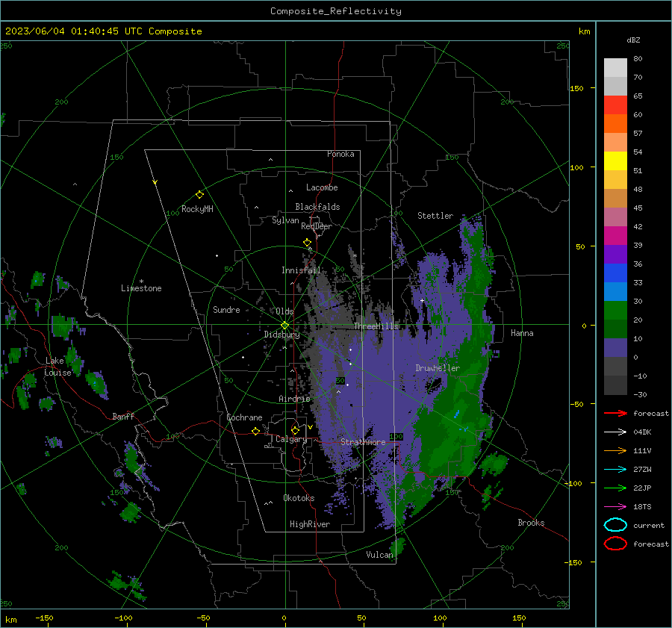672x628 pixels.
Task: Click the Hanna city label
Action: (522, 333)
